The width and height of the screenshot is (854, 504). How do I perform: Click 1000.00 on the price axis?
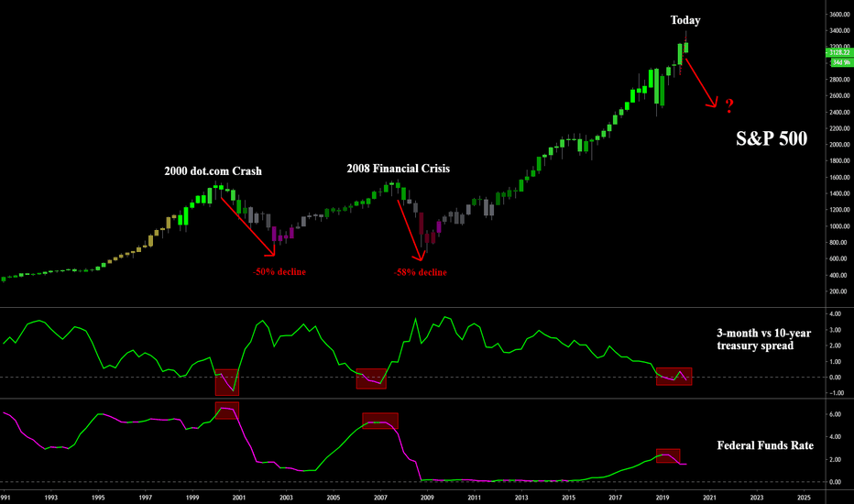839,226
